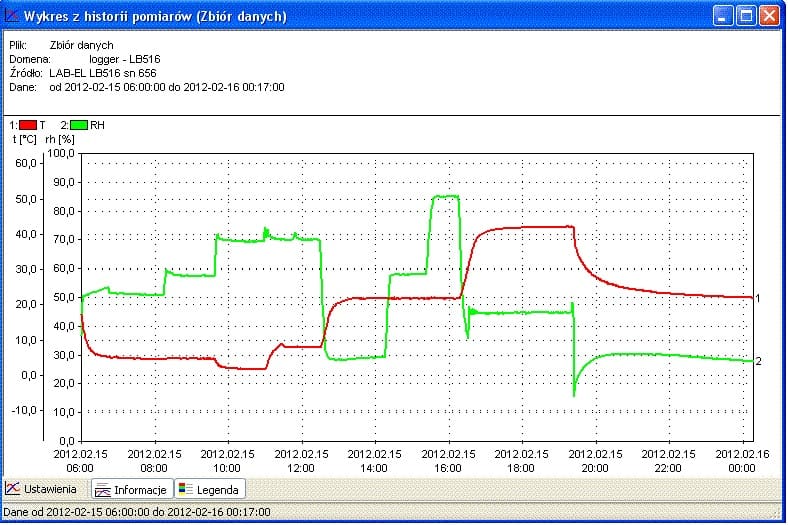The height and width of the screenshot is (525, 788).
Task: Close the Wykres z historii pomiarów window
Action: [x=769, y=16]
